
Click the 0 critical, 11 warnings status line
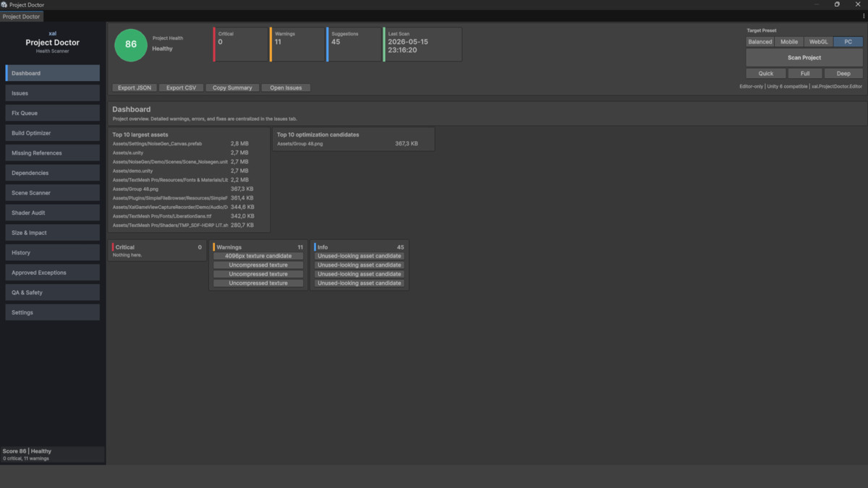coord(26,458)
